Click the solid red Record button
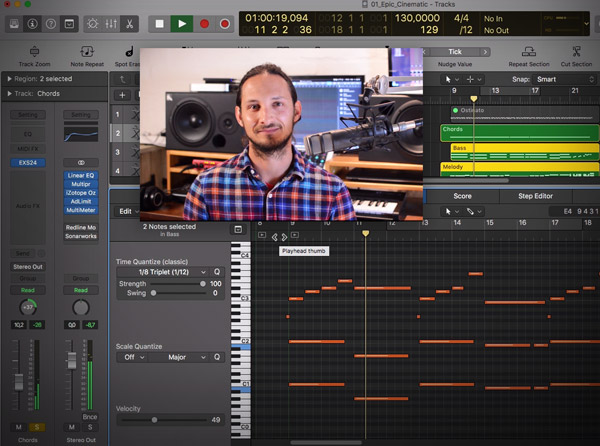Image resolution: width=600 pixels, height=446 pixels. click(204, 24)
